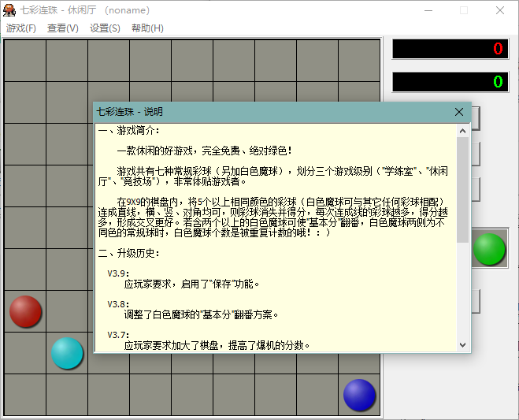This screenshot has height=420, width=519.
Task: Open the 查看(V) menu
Action: (63, 28)
